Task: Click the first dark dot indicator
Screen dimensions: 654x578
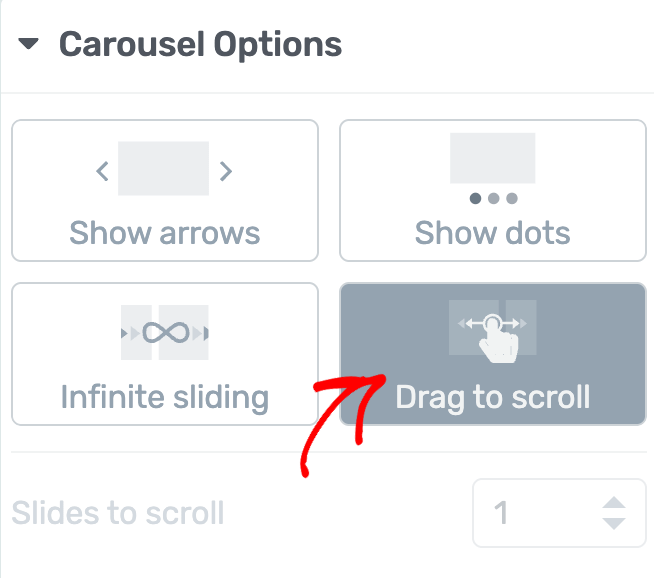Action: coord(475,199)
